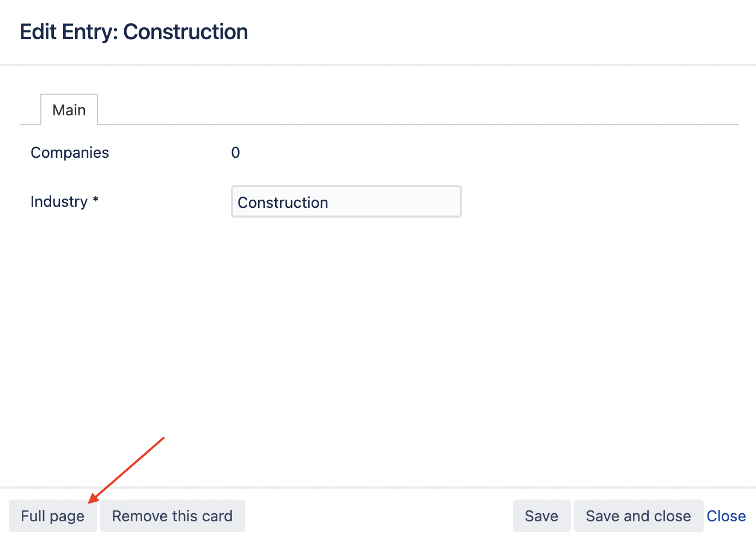Select the Companies count value 0
Image resolution: width=756 pixels, height=542 pixels.
coord(235,153)
